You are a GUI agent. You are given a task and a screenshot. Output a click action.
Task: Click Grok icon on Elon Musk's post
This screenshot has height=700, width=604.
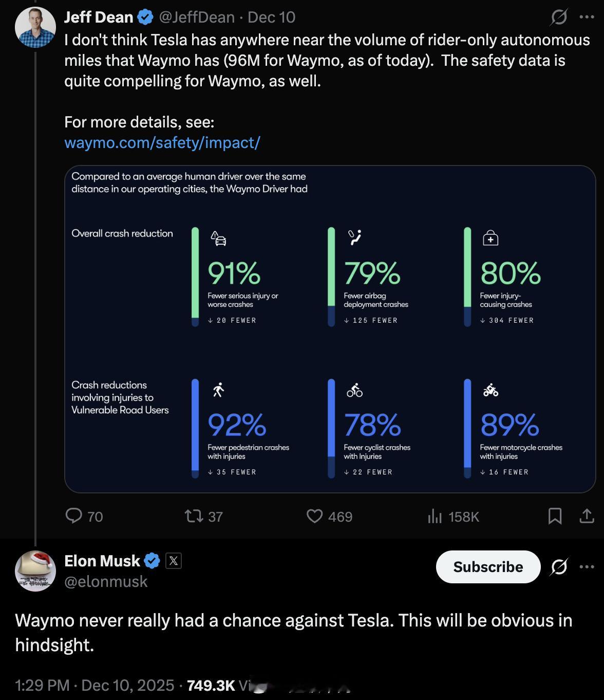559,567
